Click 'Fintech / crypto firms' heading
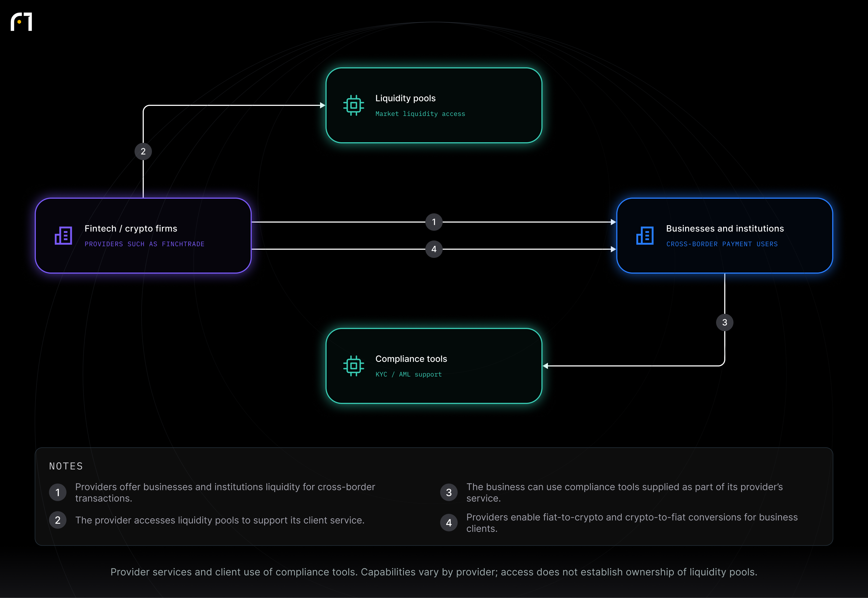This screenshot has height=598, width=868. (131, 229)
